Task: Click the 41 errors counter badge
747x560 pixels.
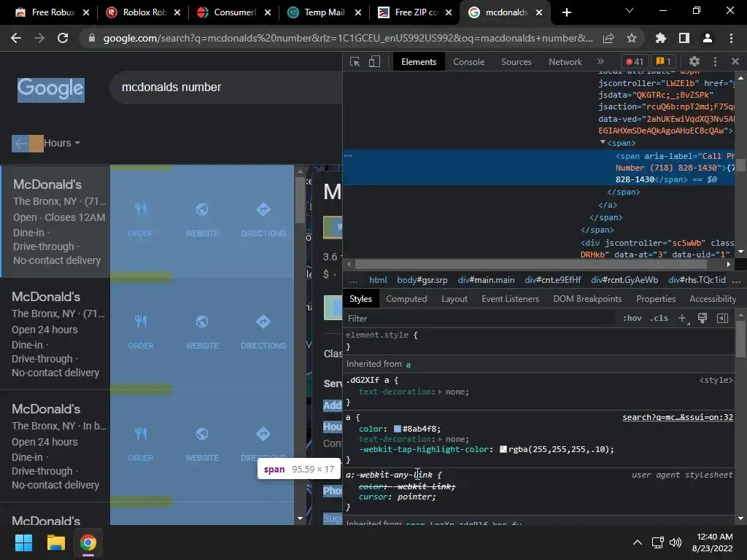Action: [x=635, y=61]
